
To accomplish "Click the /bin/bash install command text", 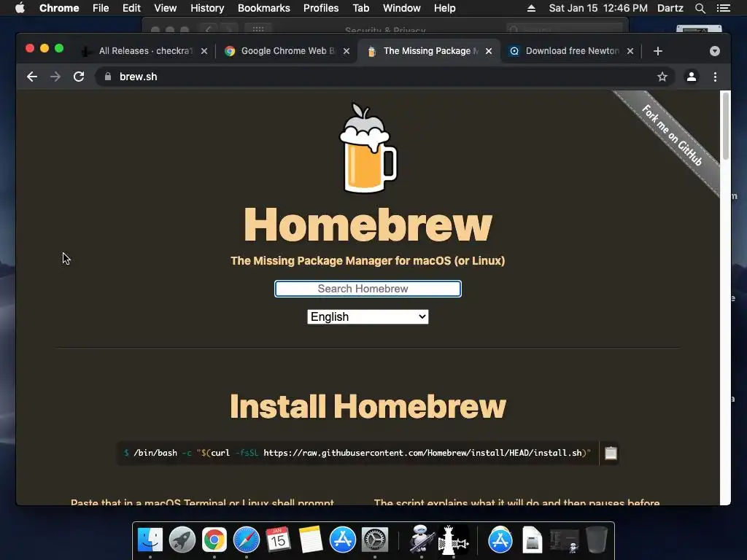I will click(357, 453).
